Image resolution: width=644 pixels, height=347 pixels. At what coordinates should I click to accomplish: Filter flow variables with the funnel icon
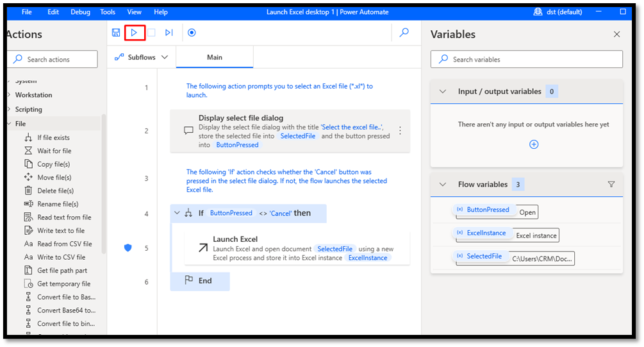click(611, 184)
